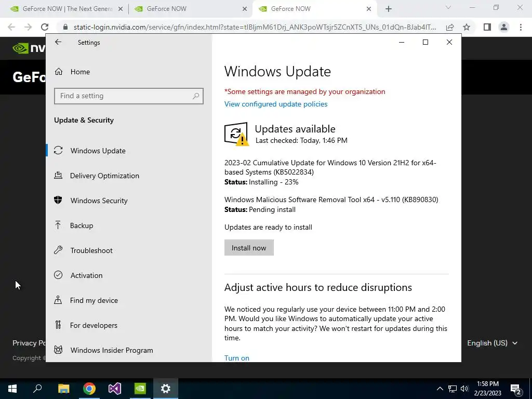This screenshot has height=399, width=532.
Task: Open Visual Studio from the taskbar
Action: 115,389
